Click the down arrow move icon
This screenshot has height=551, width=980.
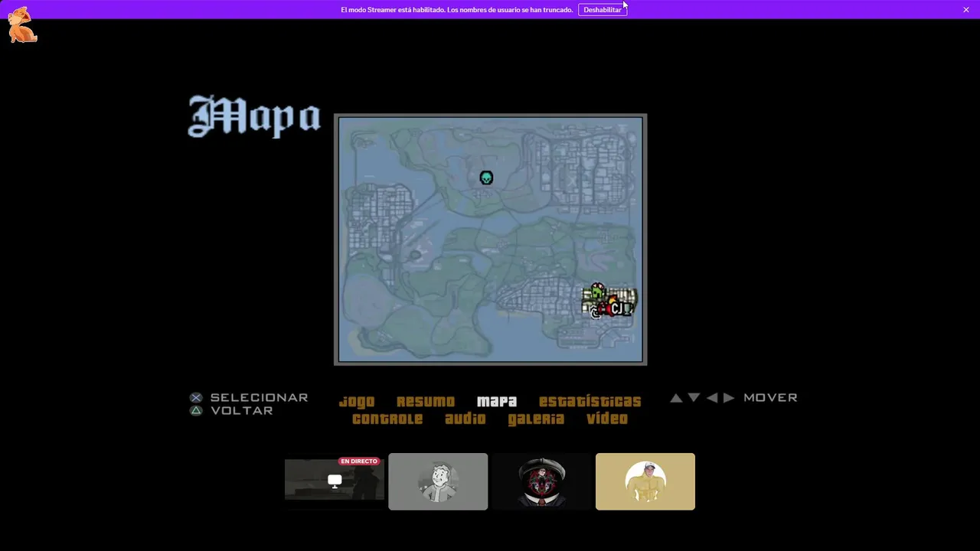coord(694,398)
